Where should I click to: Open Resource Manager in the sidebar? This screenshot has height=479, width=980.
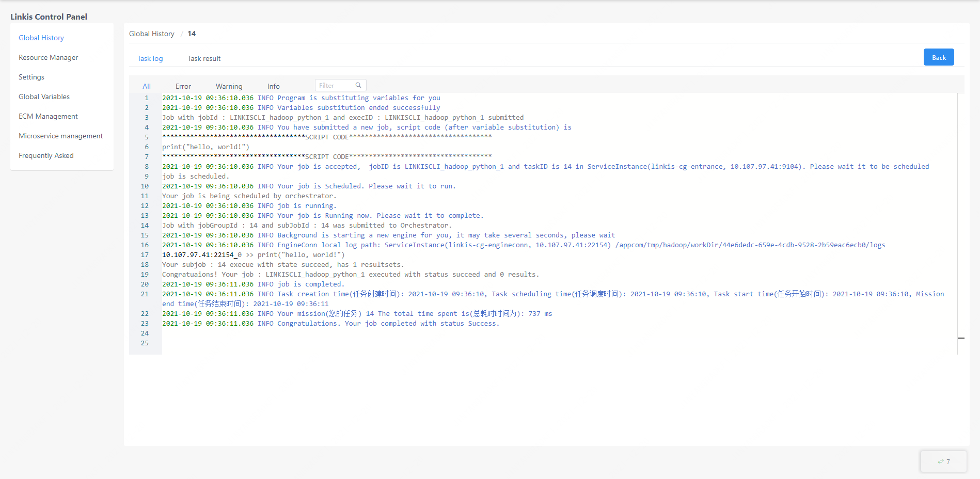[49, 57]
